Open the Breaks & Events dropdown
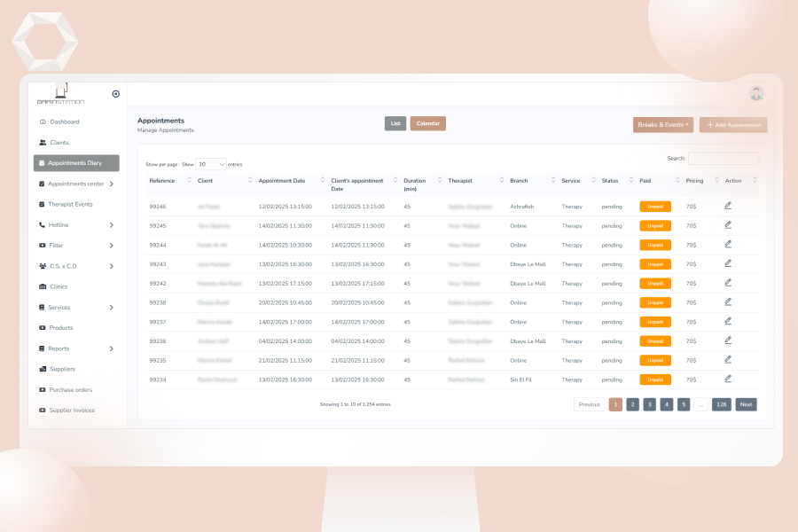This screenshot has height=532, width=798. click(663, 125)
